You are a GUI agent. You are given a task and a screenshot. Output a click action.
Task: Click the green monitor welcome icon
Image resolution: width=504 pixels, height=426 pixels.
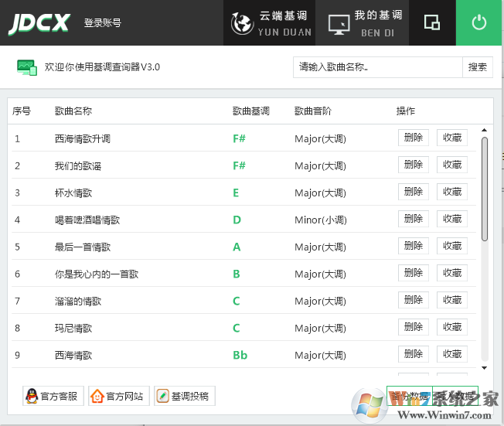(x=27, y=67)
